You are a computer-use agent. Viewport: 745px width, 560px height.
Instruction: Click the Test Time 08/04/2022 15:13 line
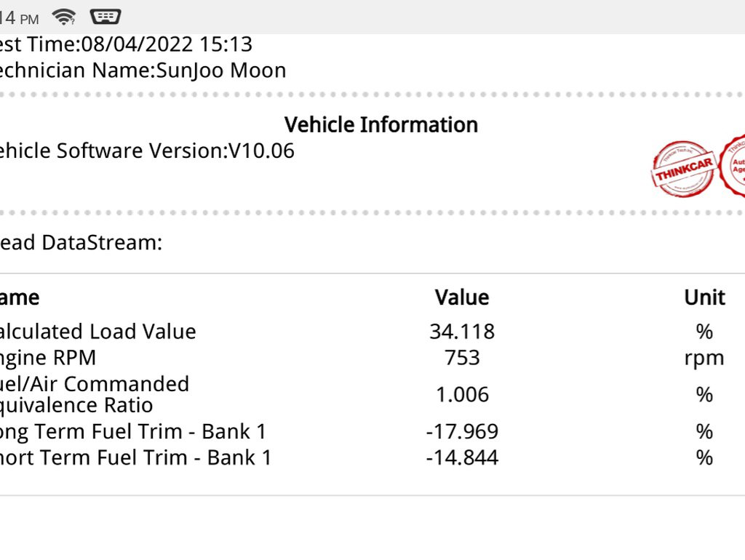coord(126,44)
